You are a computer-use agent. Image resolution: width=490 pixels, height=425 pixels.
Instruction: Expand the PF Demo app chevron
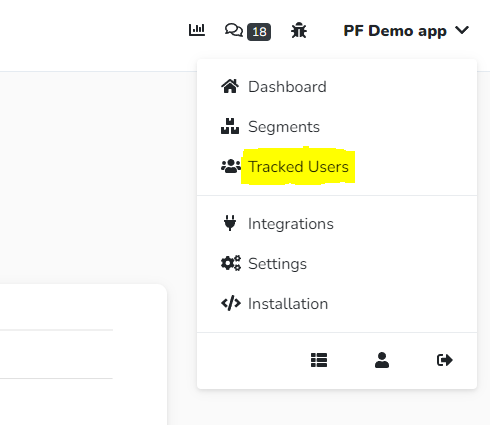pyautogui.click(x=462, y=30)
